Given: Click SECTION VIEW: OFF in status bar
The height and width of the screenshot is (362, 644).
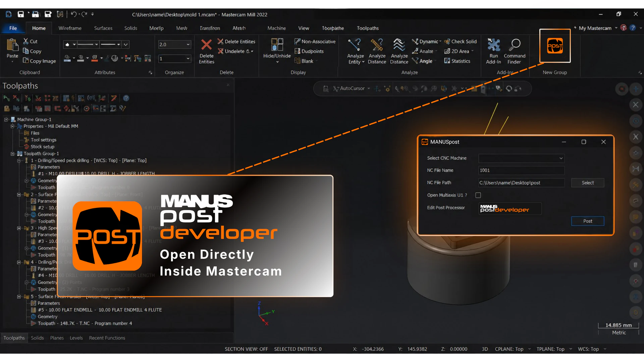Looking at the screenshot, I should coord(246,349).
